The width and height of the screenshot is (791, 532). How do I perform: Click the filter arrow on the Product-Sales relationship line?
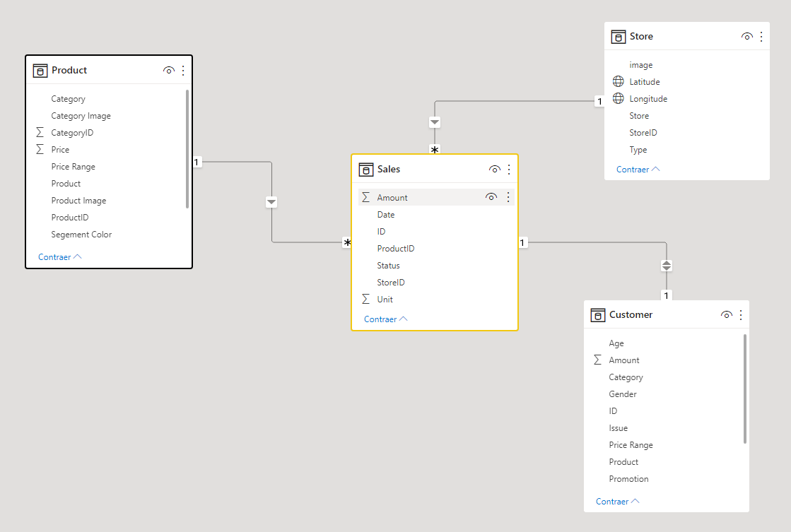click(271, 201)
